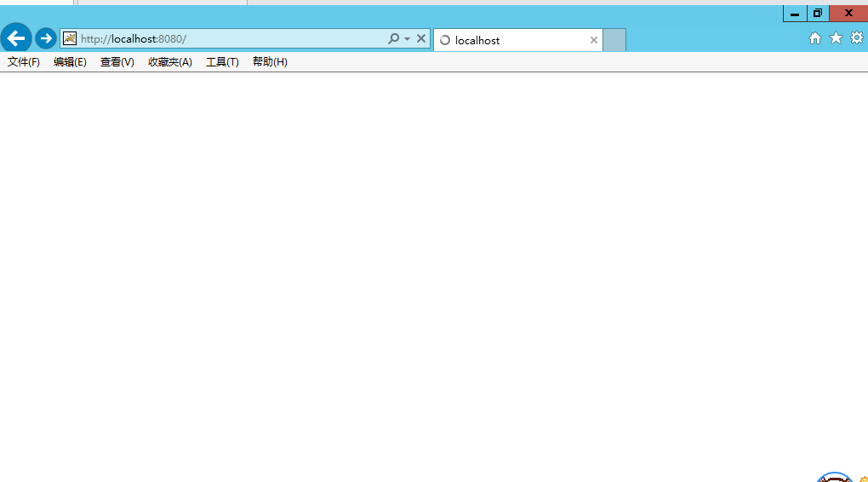Image resolution: width=868 pixels, height=482 pixels.
Task: Click the localhost:8080 URL address field
Action: pos(230,39)
